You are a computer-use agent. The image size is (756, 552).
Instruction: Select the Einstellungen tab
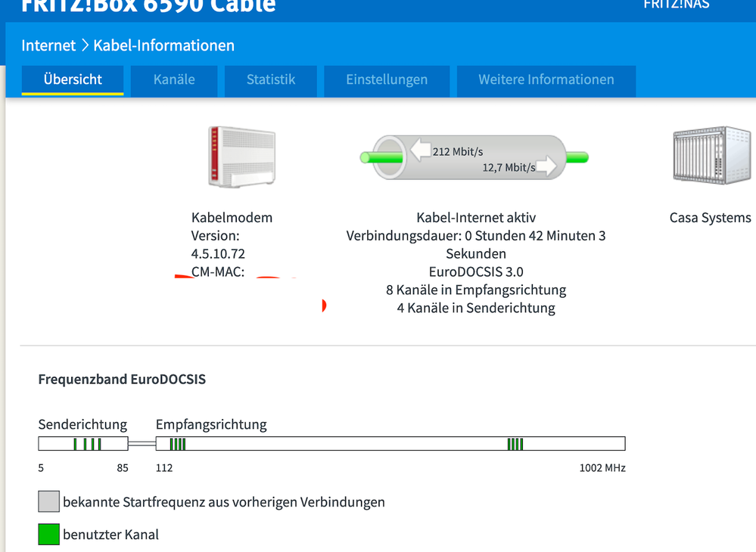tap(387, 80)
